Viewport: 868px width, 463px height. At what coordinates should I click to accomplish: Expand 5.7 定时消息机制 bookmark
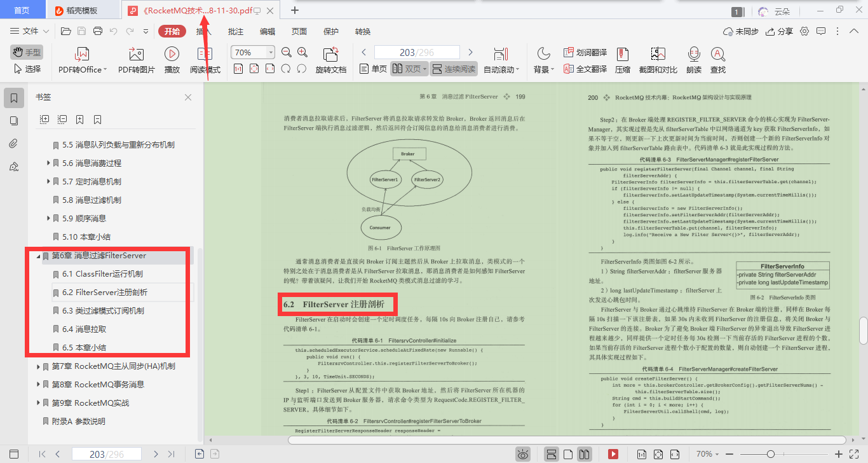pyautogui.click(x=49, y=182)
